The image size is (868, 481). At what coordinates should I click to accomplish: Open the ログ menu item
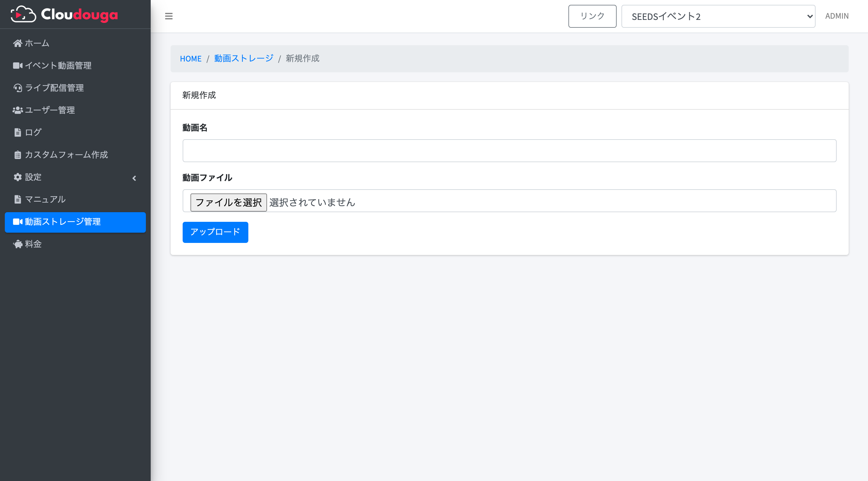[75, 132]
